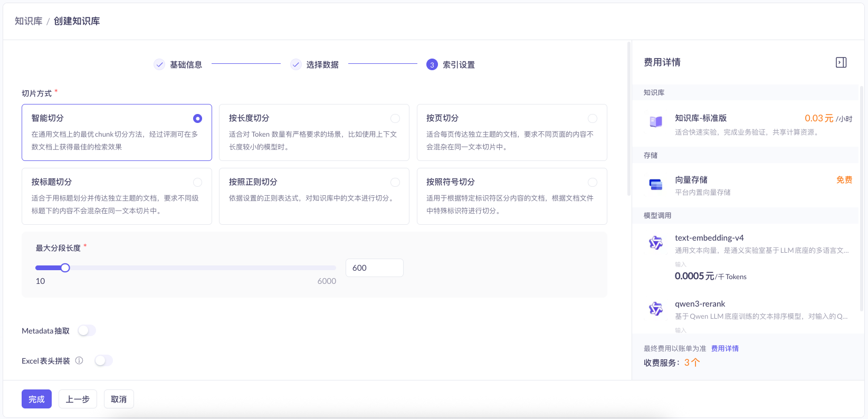
Task: Pick the 按照正则切分 option
Action: (395, 182)
